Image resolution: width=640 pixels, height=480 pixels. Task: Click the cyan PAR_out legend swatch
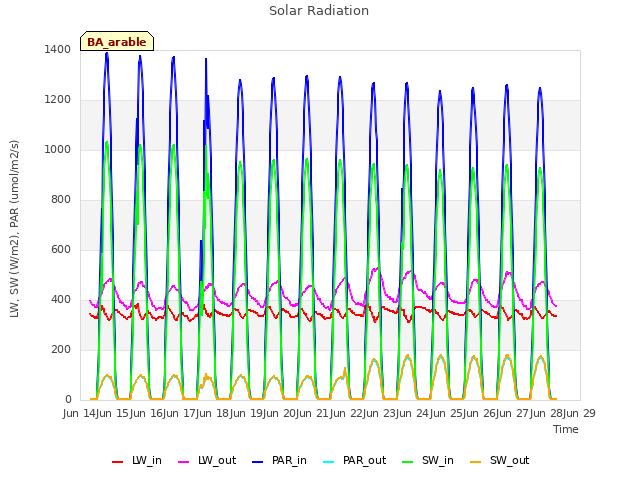[x=328, y=462]
